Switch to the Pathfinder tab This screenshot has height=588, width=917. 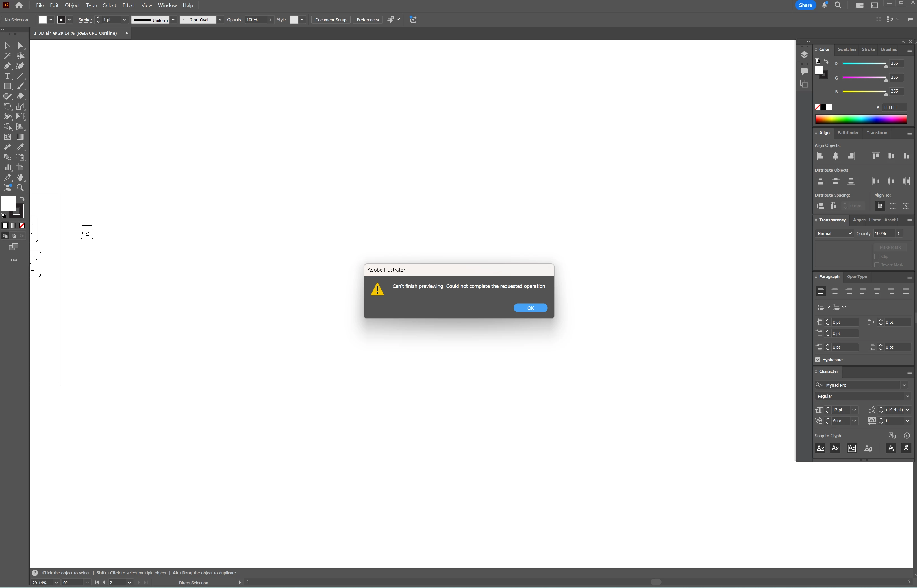click(x=848, y=133)
